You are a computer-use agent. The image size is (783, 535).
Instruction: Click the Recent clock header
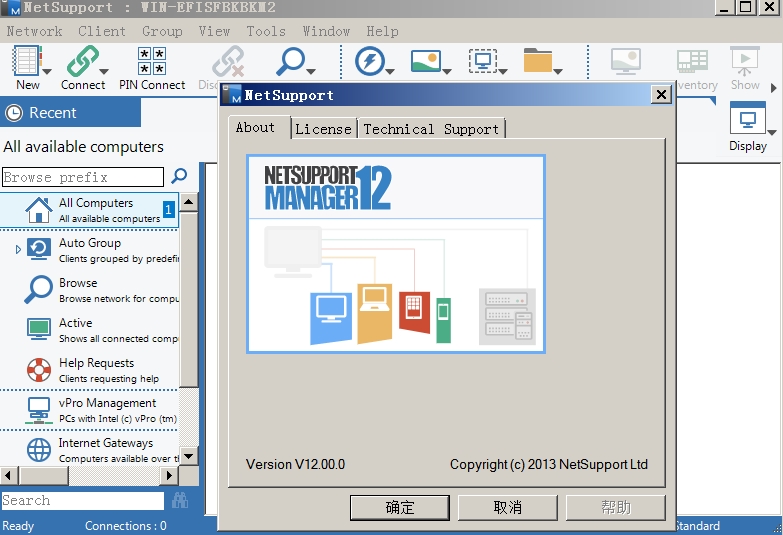point(70,112)
